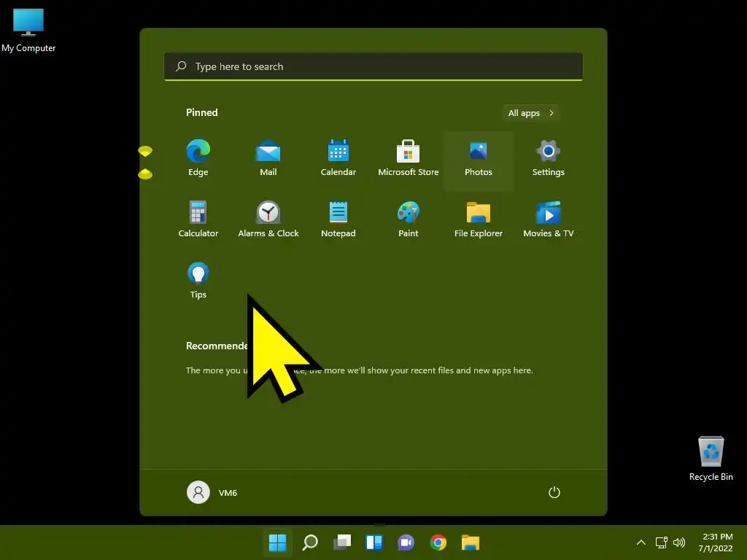Click the Pinned section heading

(202, 112)
